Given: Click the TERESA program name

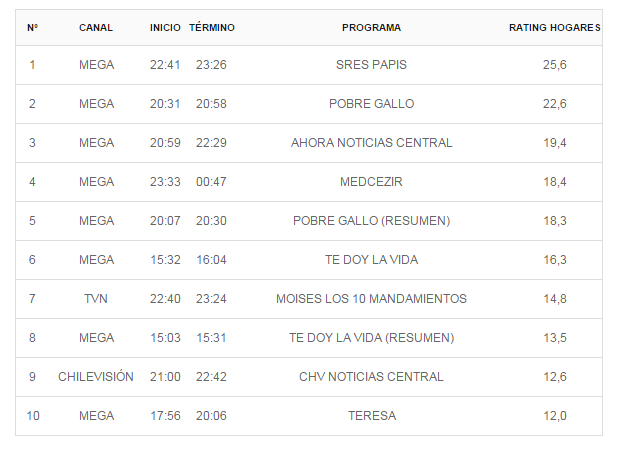Looking at the screenshot, I should [x=371, y=416].
